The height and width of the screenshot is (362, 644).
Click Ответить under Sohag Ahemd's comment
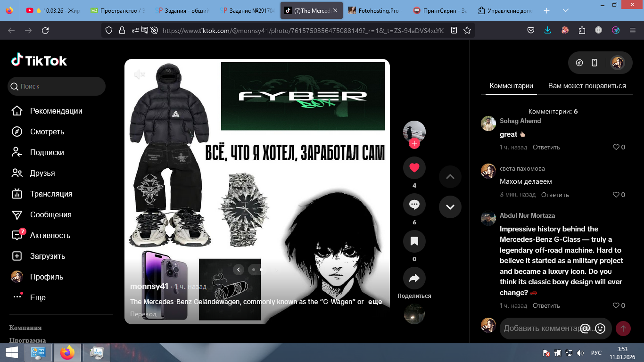546,147
